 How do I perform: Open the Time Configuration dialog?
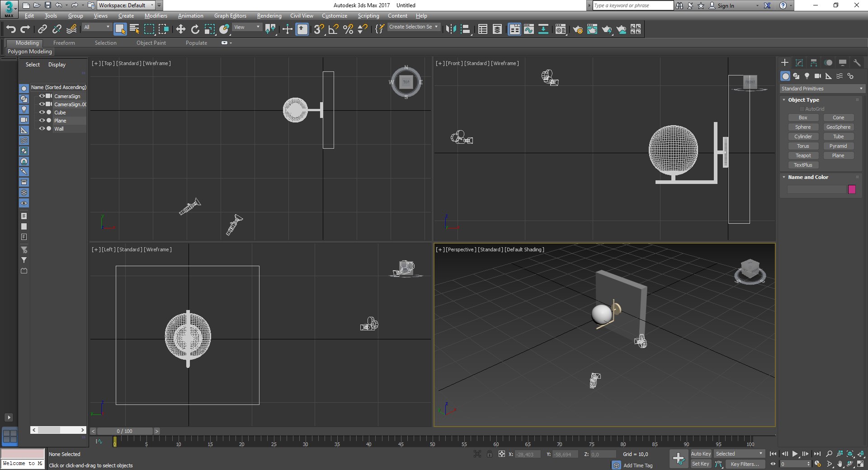[x=818, y=464]
